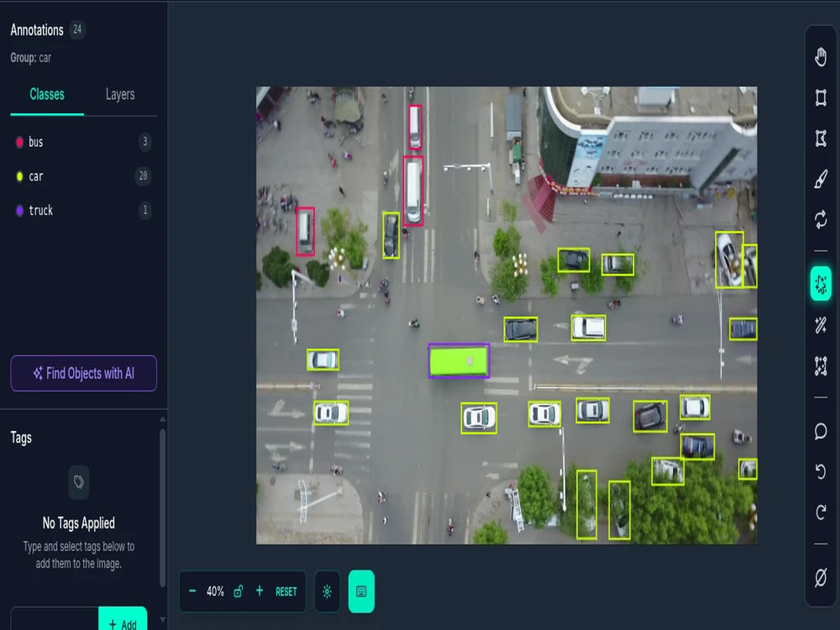Select the bounding box tool
840x630 pixels.
coord(820,97)
